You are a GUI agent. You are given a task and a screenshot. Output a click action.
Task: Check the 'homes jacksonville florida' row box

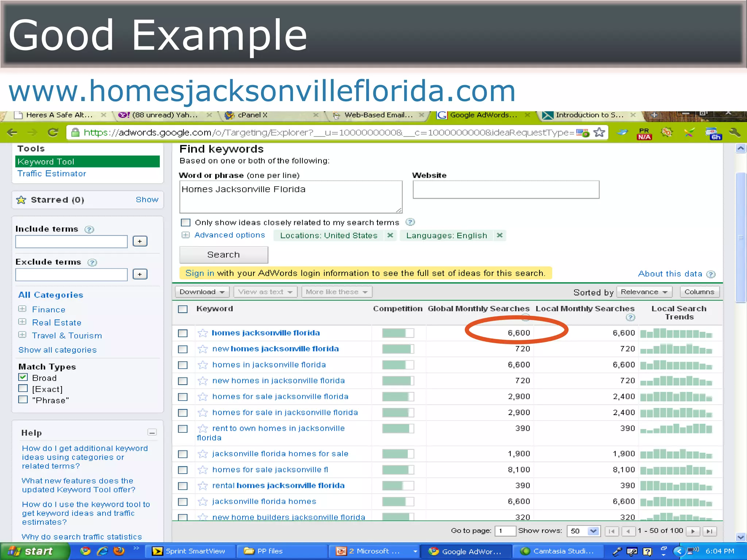183,333
